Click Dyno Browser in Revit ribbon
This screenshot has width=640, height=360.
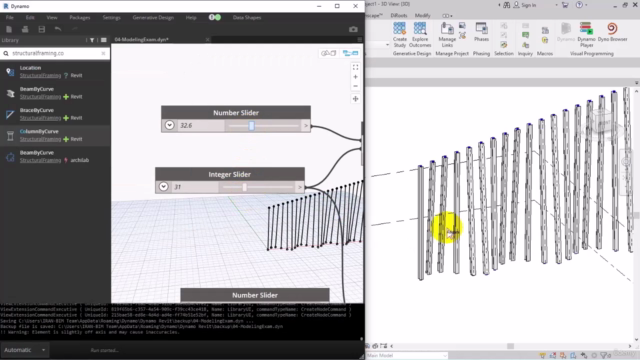click(x=612, y=32)
